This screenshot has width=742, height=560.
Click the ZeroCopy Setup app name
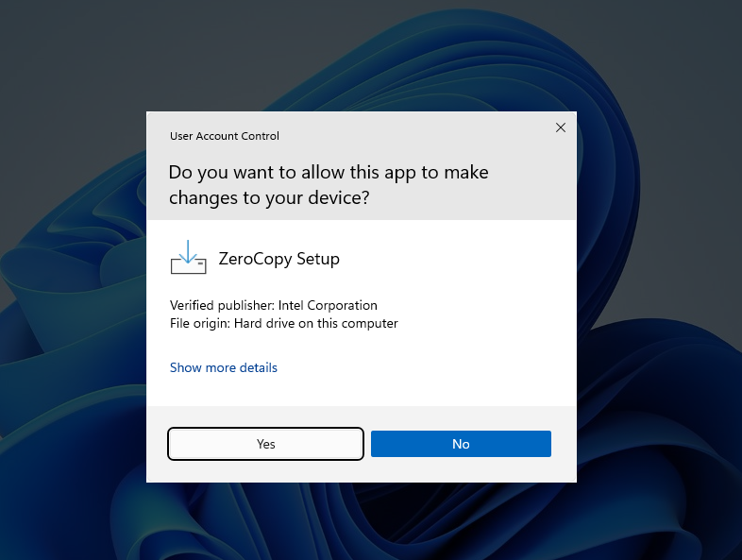(x=278, y=259)
